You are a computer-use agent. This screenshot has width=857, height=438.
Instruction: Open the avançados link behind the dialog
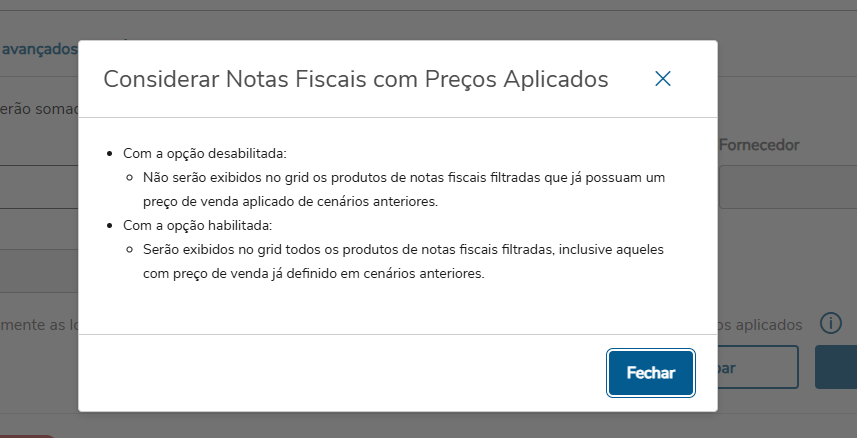[38, 48]
